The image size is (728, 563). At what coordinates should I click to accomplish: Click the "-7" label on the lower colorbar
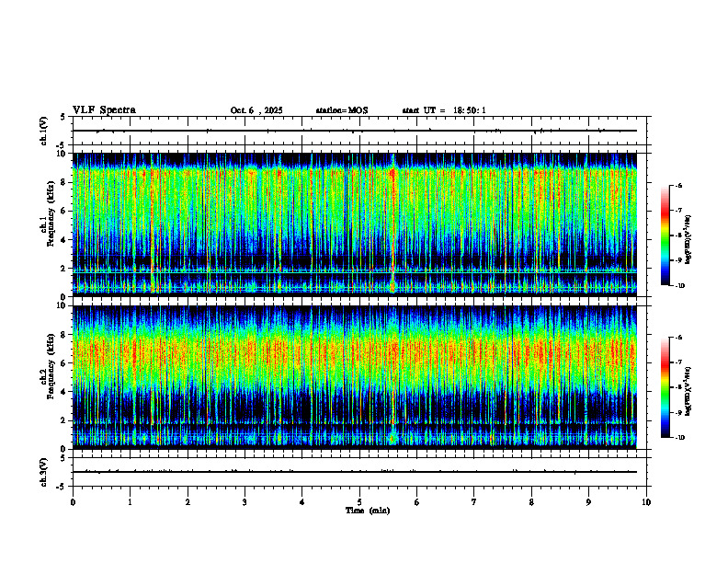[x=678, y=362]
